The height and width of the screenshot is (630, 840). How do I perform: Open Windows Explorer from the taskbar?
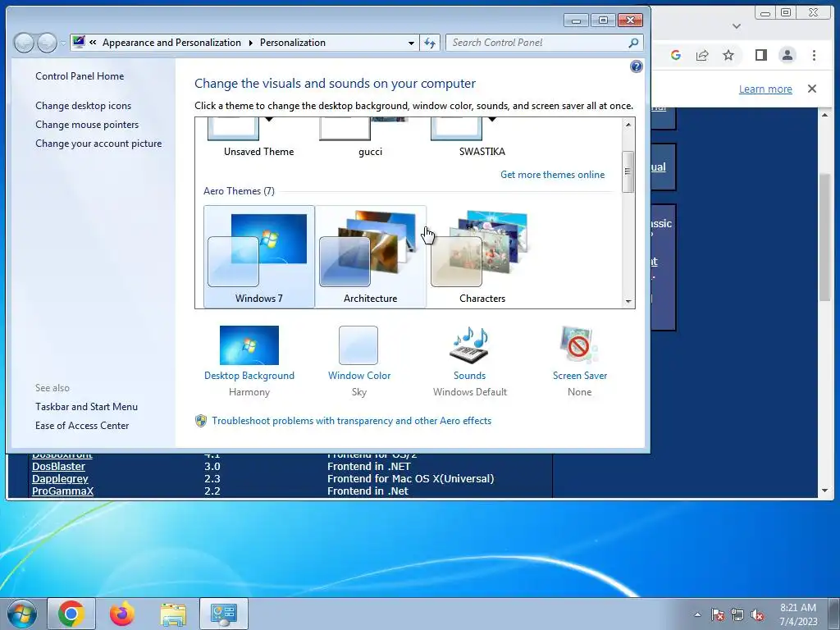tap(173, 614)
